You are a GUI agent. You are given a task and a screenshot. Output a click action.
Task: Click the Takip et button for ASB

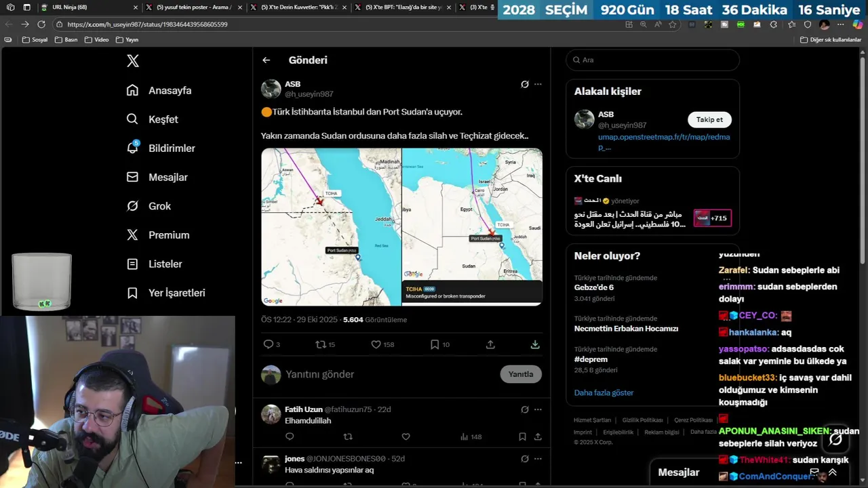(709, 119)
